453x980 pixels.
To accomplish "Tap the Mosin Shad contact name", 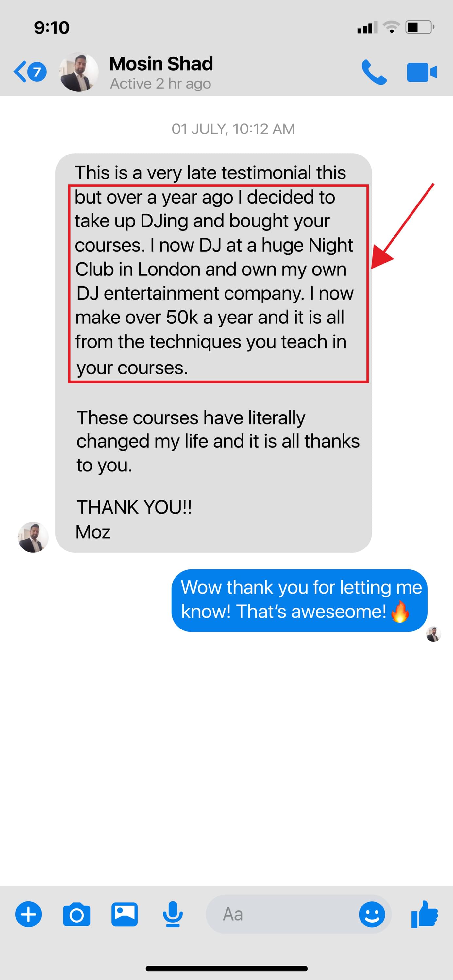I will (161, 63).
